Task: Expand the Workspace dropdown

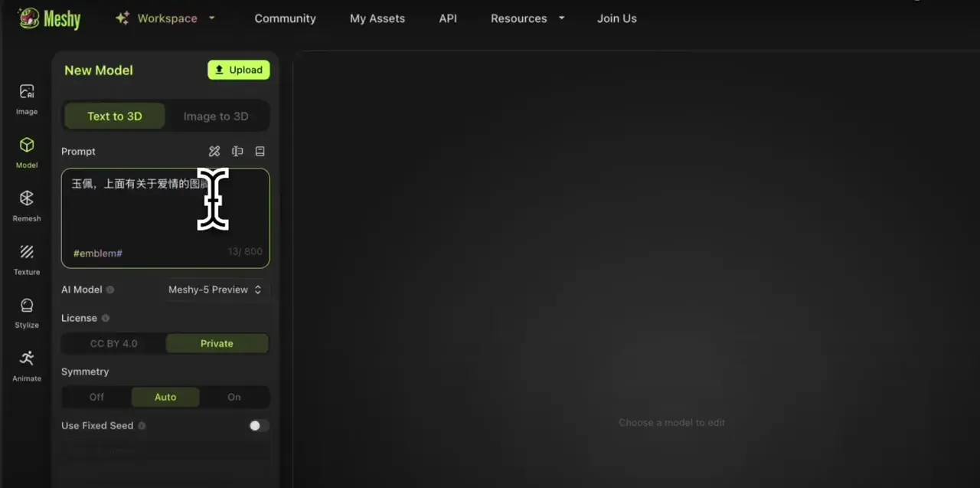Action: tap(165, 18)
